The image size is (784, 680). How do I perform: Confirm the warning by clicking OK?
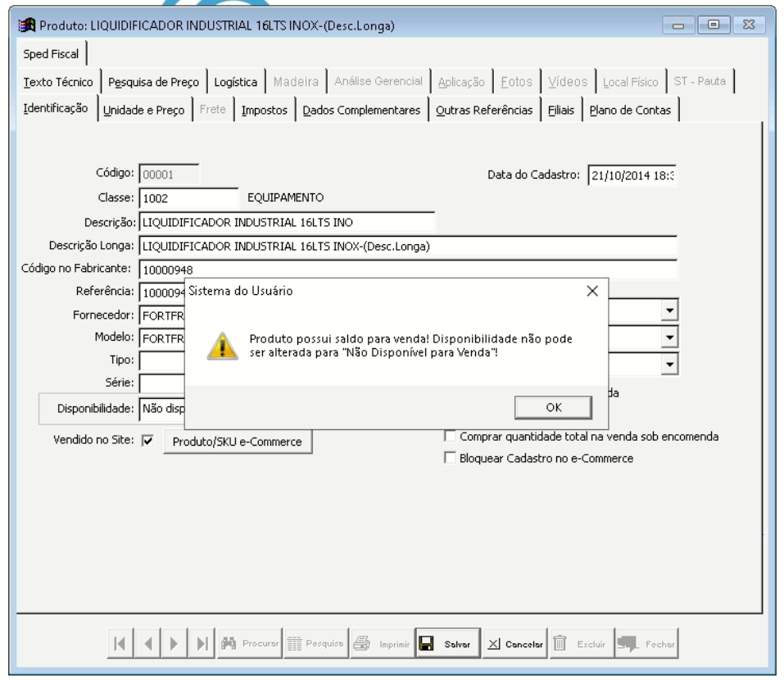pyautogui.click(x=553, y=407)
